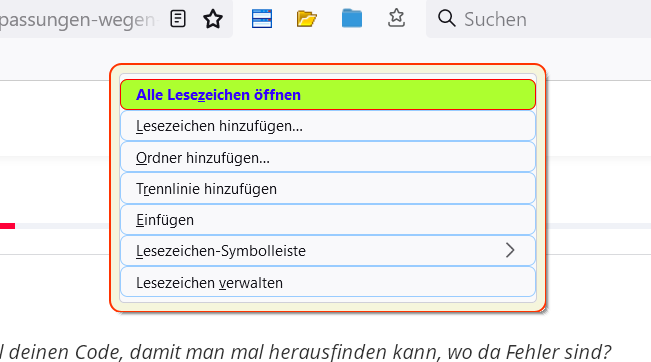651x362 pixels.
Task: Click the red progress bar segment
Action: click(x=7, y=226)
